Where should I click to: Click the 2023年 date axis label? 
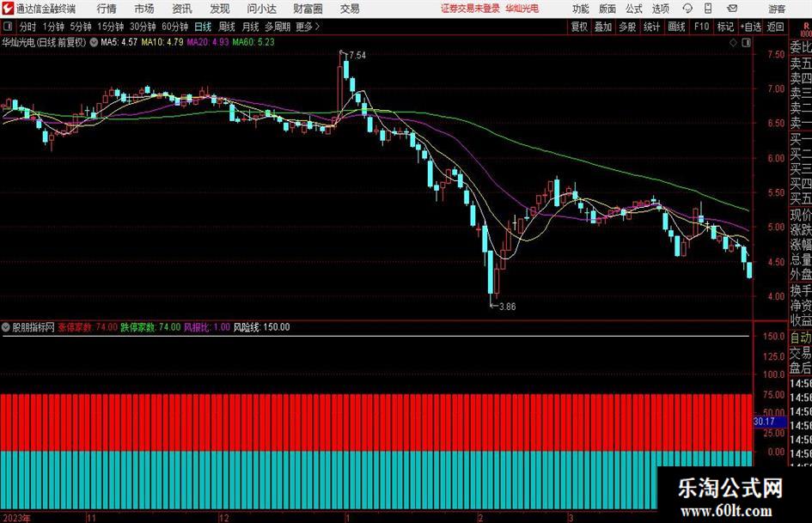click(17, 518)
